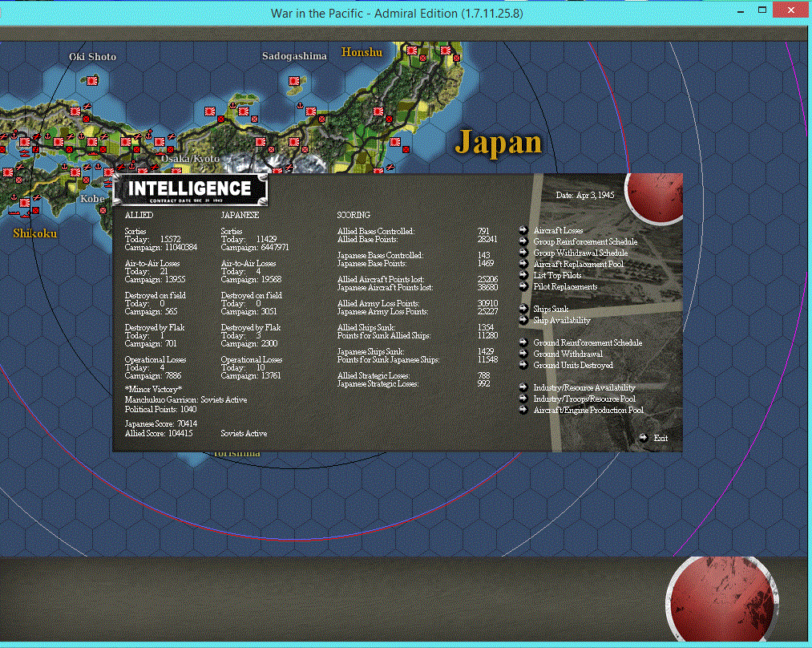This screenshot has width=812, height=648.
Task: Click the arrow icon beside Ground Units Destroyed
Action: [523, 365]
